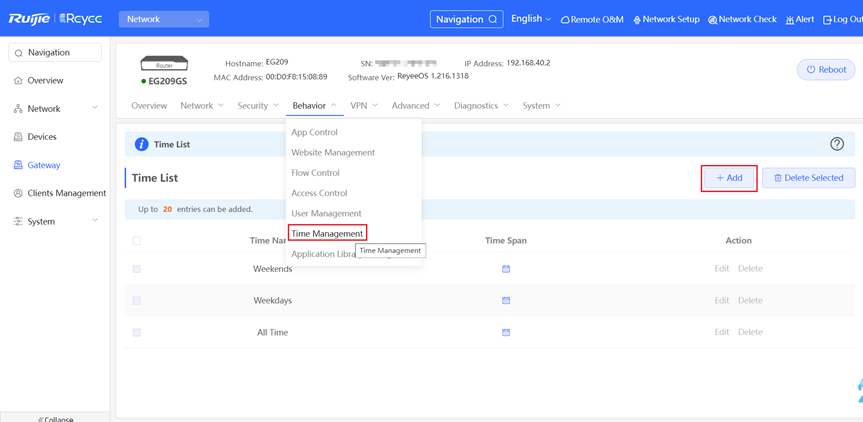The image size is (863, 422).
Task: Click the Ruijie Reyee logo
Action: (x=55, y=19)
